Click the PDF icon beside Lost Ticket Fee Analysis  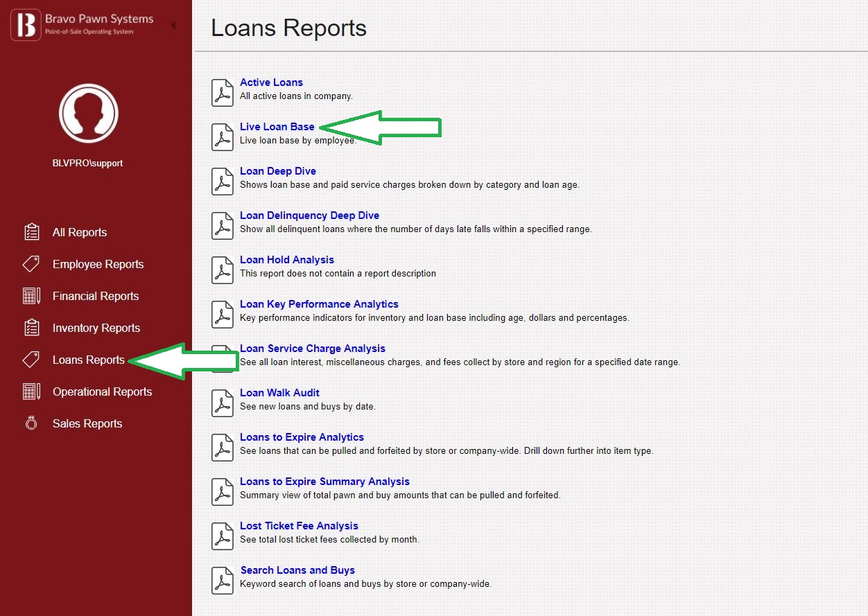(x=222, y=536)
